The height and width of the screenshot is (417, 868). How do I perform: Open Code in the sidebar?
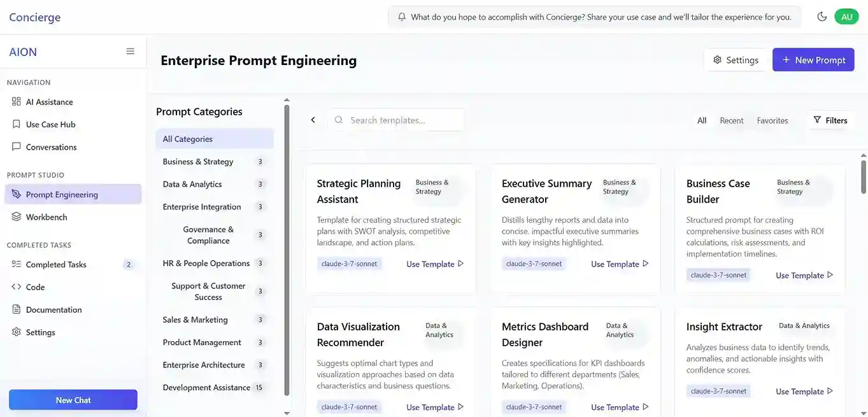point(35,287)
